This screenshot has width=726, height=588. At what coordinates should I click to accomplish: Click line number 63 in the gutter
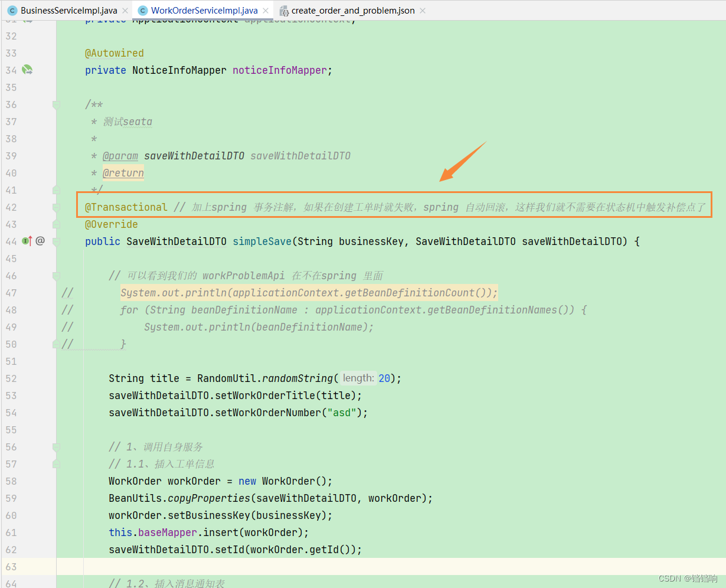click(x=11, y=567)
